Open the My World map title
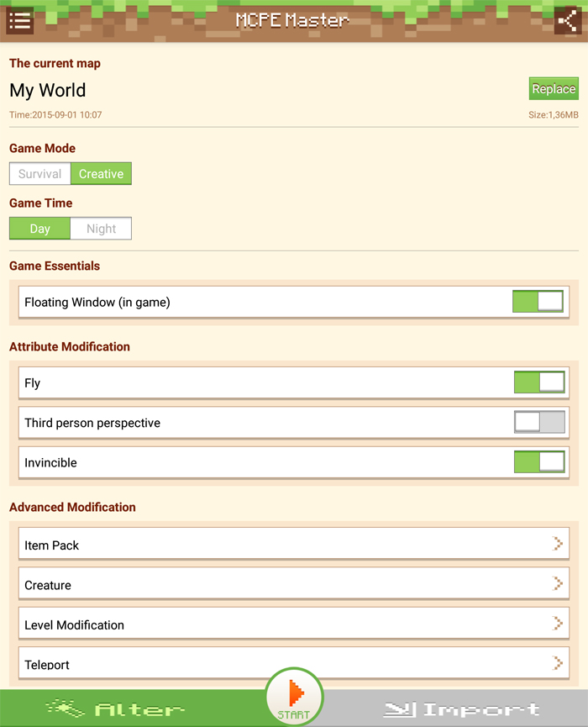 click(48, 90)
